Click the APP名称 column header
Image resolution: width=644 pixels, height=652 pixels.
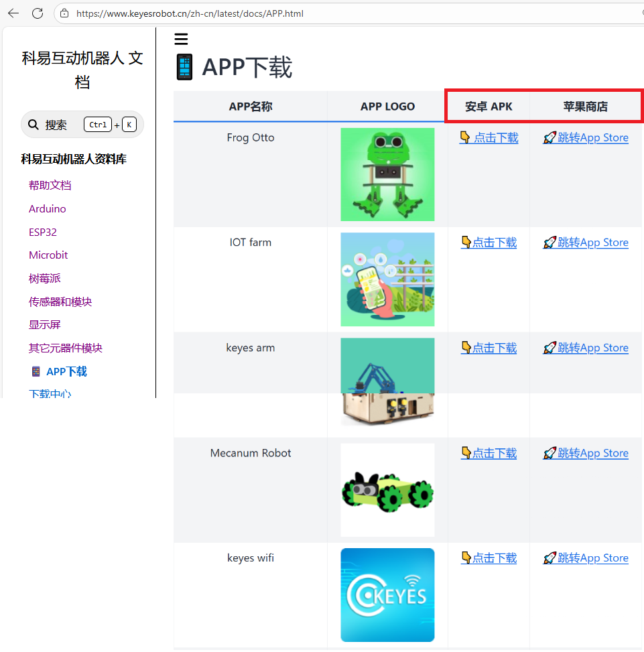251,107
